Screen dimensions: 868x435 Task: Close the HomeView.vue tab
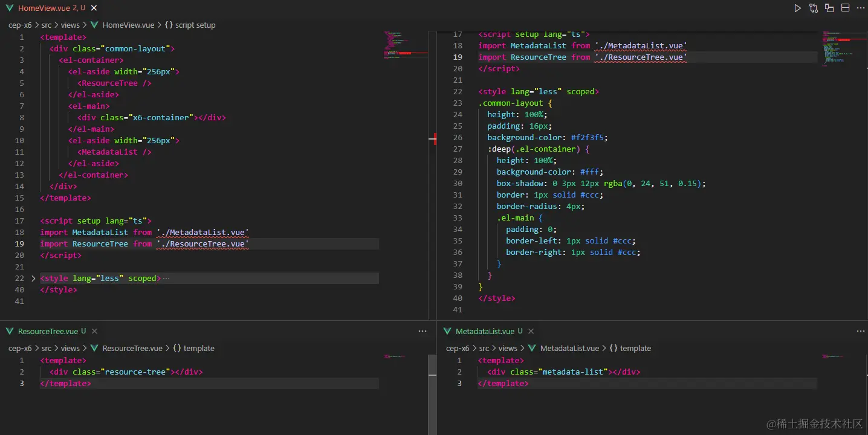(94, 8)
